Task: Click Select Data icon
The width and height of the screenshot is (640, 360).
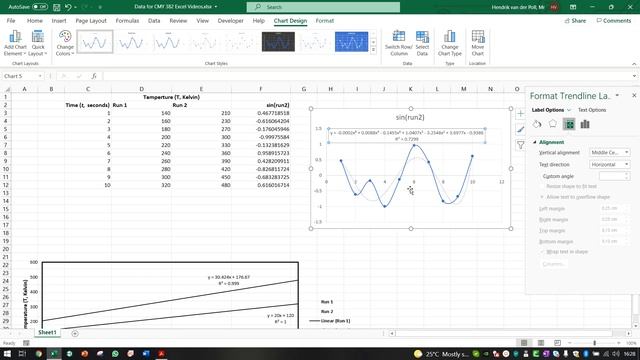Action: point(422,43)
